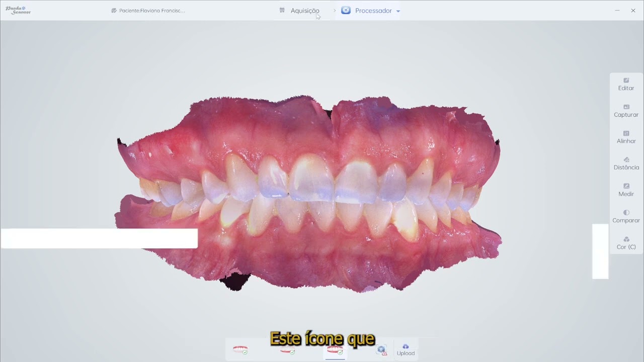Viewport: 644px width, 362px height.
Task: Click the Panda Scanner logo
Action: click(x=18, y=10)
